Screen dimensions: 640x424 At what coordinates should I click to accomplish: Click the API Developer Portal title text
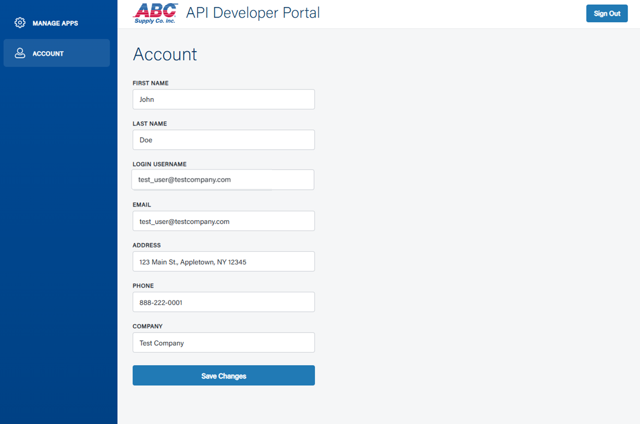[x=253, y=13]
